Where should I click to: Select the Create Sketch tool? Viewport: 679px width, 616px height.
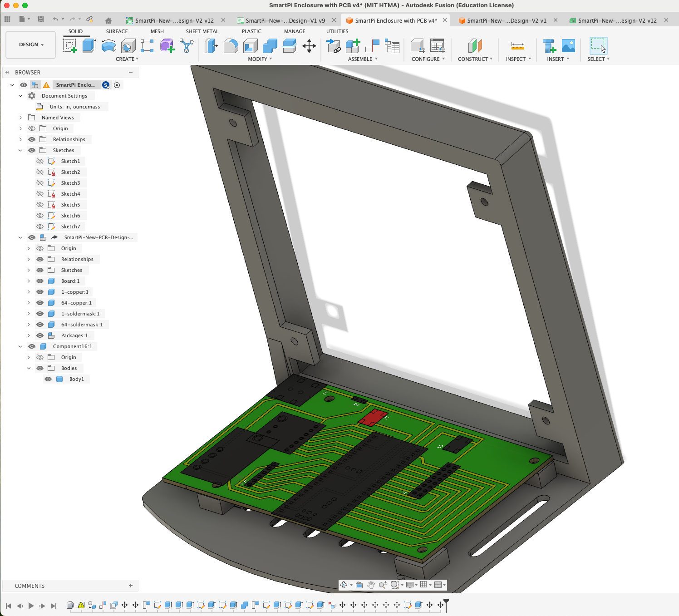point(70,45)
